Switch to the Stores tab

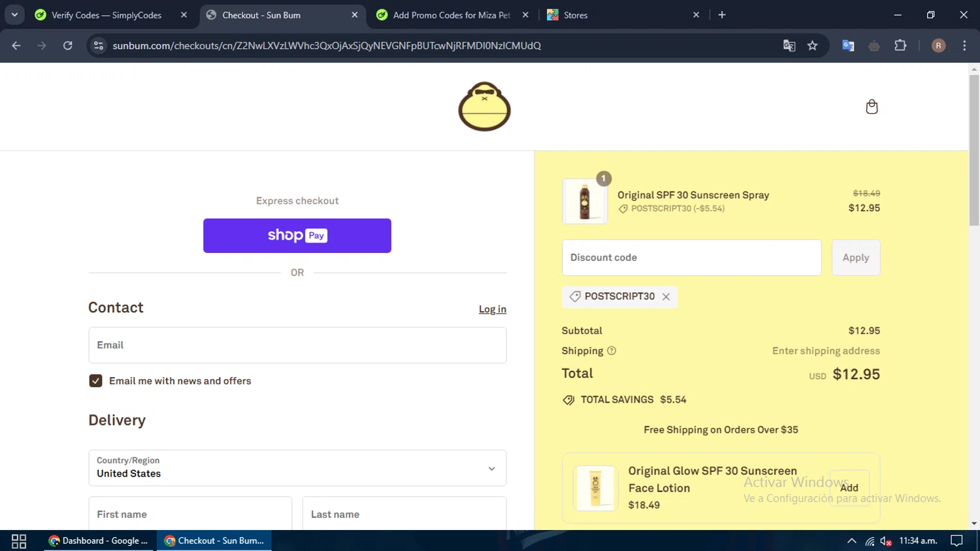(576, 14)
